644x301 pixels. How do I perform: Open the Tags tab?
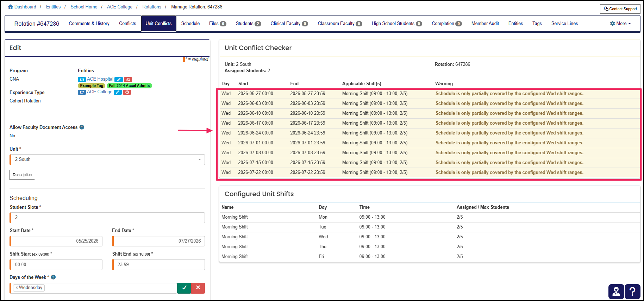pos(537,24)
